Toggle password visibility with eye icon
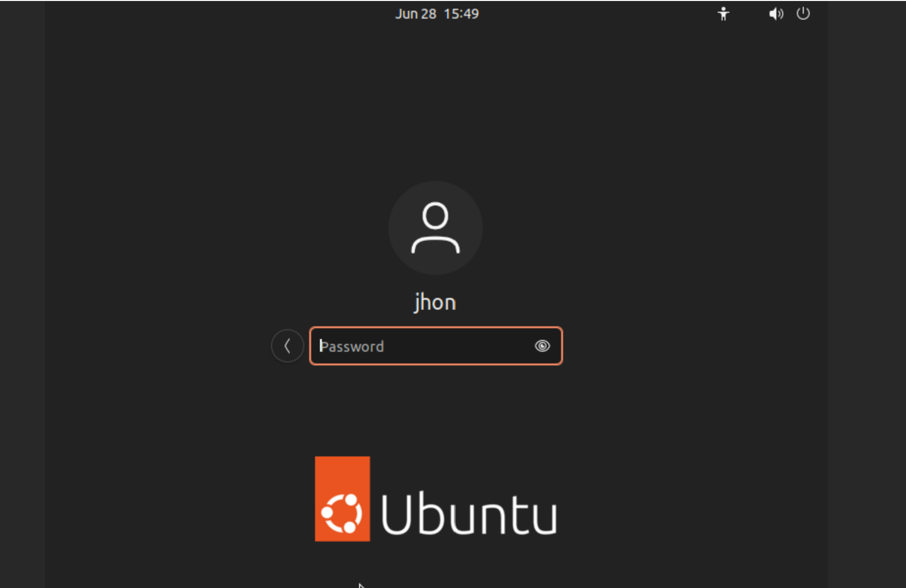 coord(542,346)
